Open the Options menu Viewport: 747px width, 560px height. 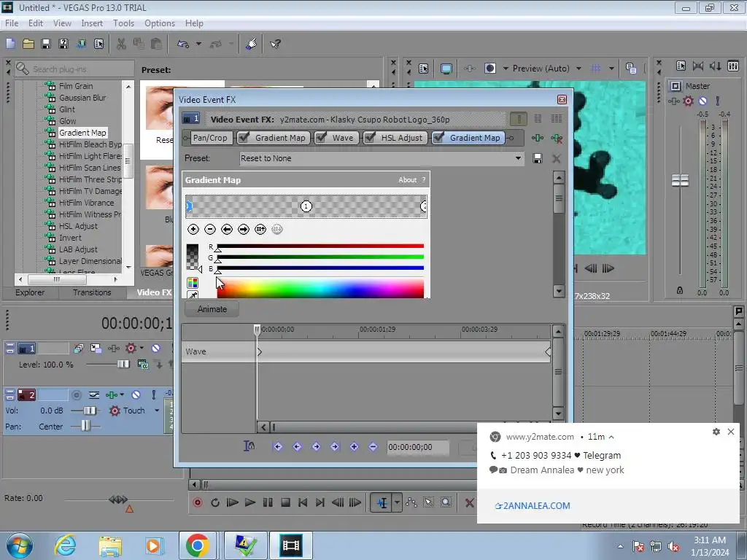[160, 23]
